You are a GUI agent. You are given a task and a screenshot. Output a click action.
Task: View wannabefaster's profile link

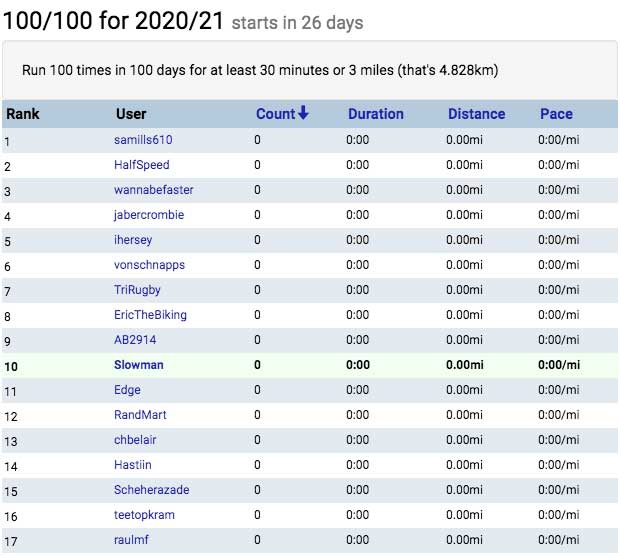coord(154,190)
